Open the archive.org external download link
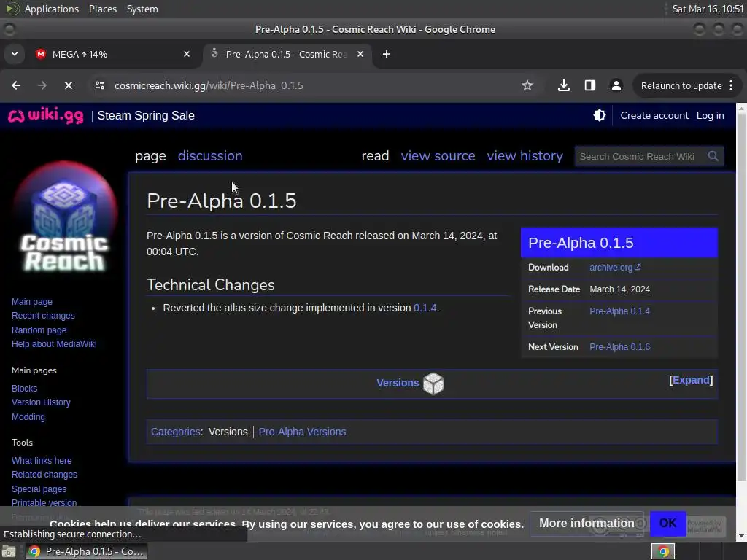Image resolution: width=747 pixels, height=560 pixels. (x=614, y=268)
